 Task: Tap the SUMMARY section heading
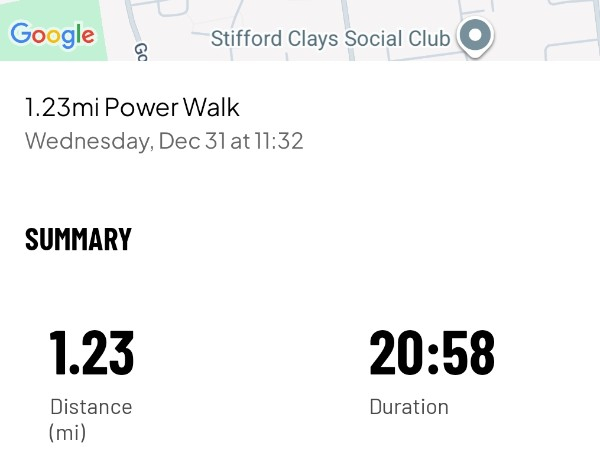pyautogui.click(x=78, y=240)
